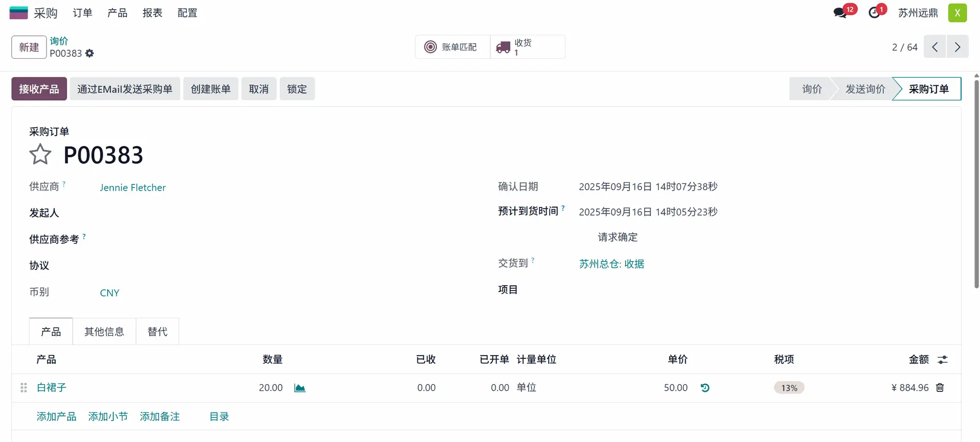Open the column settings adjust icon
Image resolution: width=980 pixels, height=442 pixels.
(x=942, y=360)
